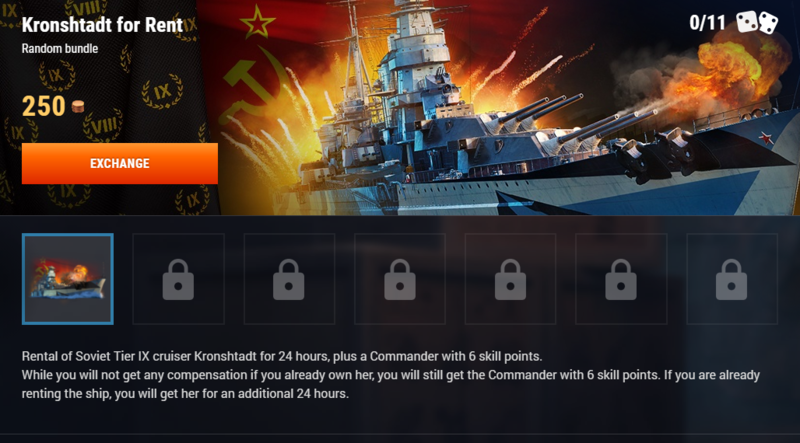Image resolution: width=800 pixels, height=443 pixels.
Task: Click the orange EXCHANGE button
Action: (119, 163)
